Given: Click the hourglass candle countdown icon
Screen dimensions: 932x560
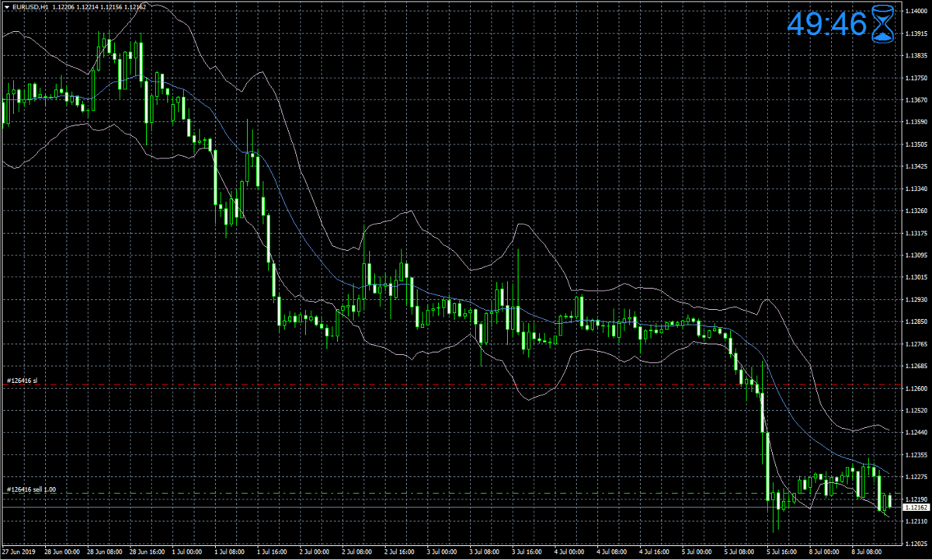Looking at the screenshot, I should tap(882, 23).
